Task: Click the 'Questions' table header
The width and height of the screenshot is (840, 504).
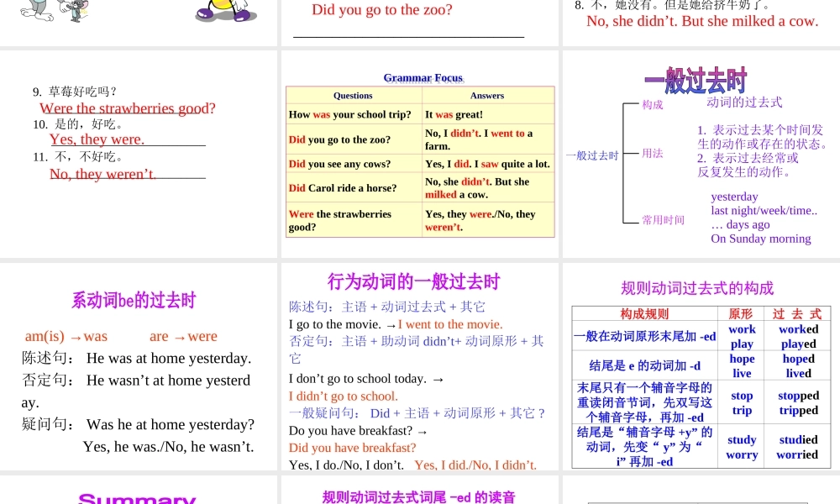Action: coord(353,95)
